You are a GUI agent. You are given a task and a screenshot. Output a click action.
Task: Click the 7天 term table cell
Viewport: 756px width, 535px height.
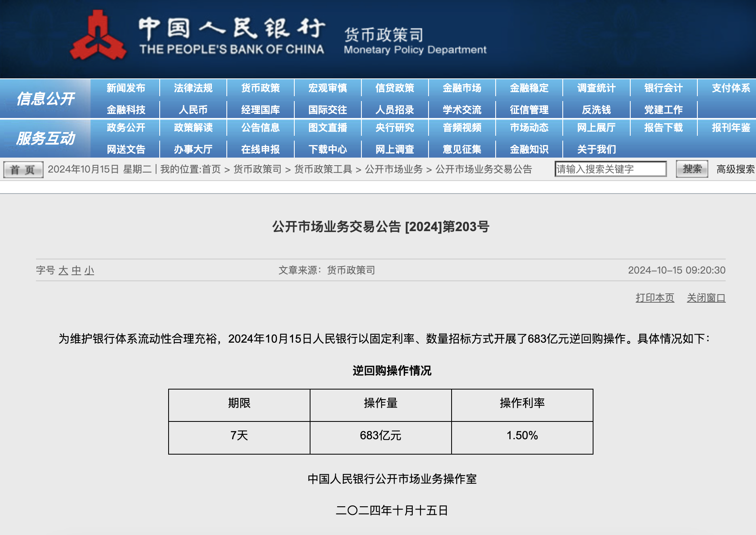239,438
